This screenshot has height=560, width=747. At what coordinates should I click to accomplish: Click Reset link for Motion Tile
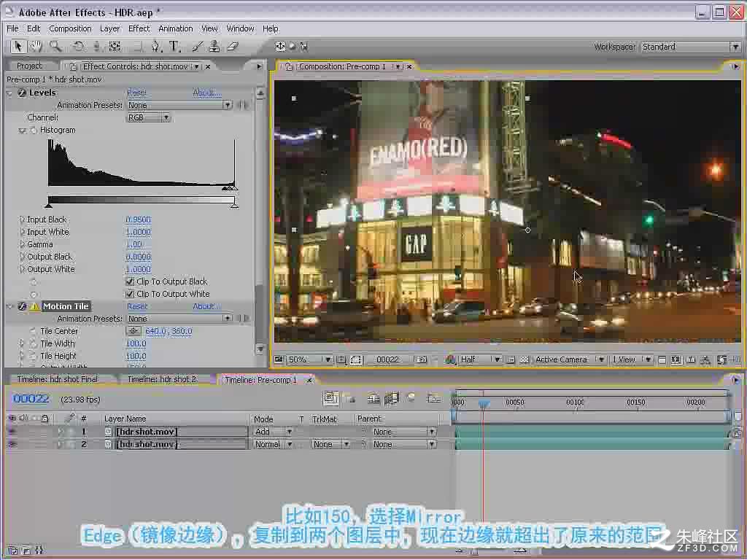[136, 307]
